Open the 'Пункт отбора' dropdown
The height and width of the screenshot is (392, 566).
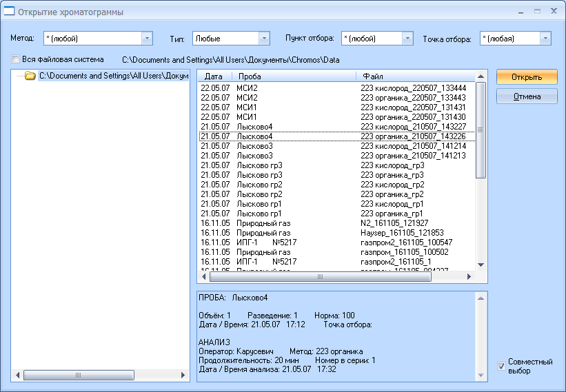click(x=407, y=39)
